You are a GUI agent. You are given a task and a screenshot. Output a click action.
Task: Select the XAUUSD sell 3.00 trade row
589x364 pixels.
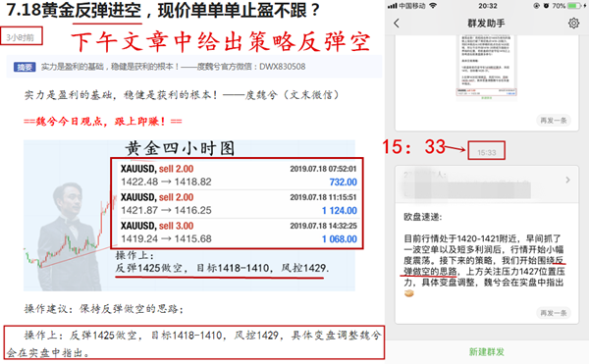[239, 233]
